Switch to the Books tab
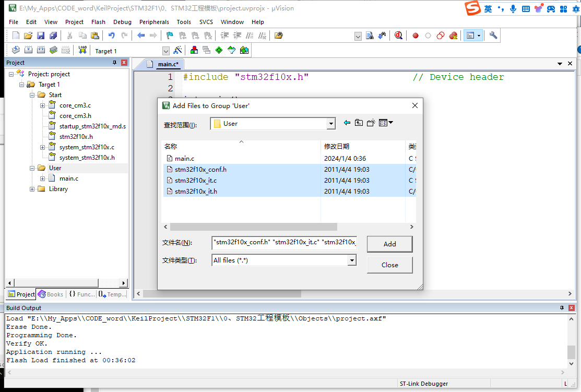Image resolution: width=581 pixels, height=392 pixels. coord(51,294)
